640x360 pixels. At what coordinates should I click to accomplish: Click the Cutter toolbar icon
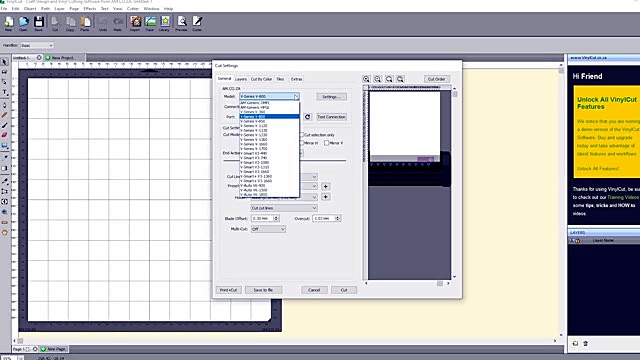tap(197, 23)
